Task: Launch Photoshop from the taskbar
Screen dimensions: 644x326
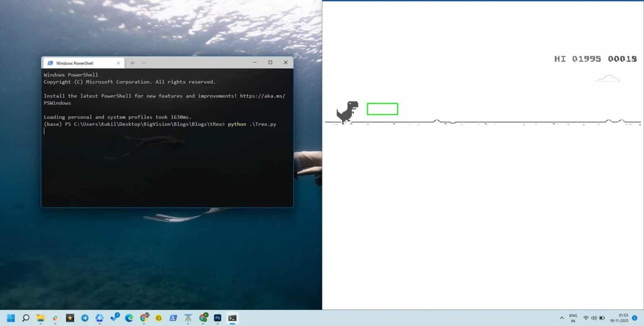Action: [x=218, y=318]
